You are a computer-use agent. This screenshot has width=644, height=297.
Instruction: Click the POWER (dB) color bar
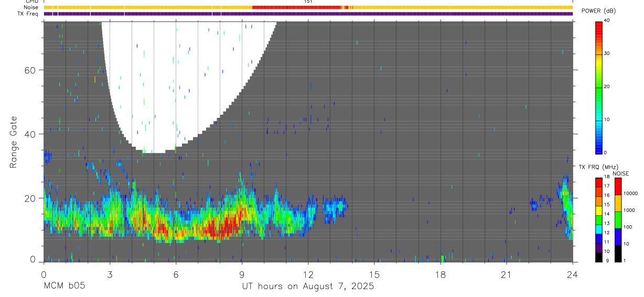click(x=599, y=87)
